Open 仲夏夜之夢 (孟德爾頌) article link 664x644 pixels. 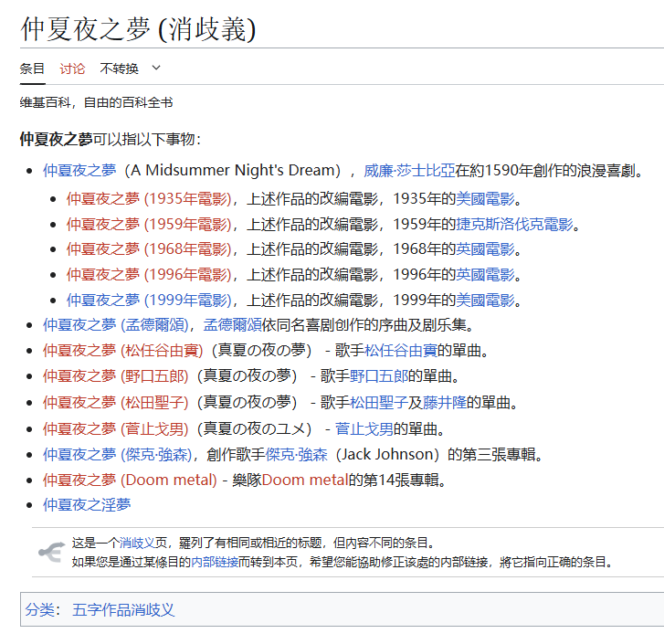click(118, 324)
